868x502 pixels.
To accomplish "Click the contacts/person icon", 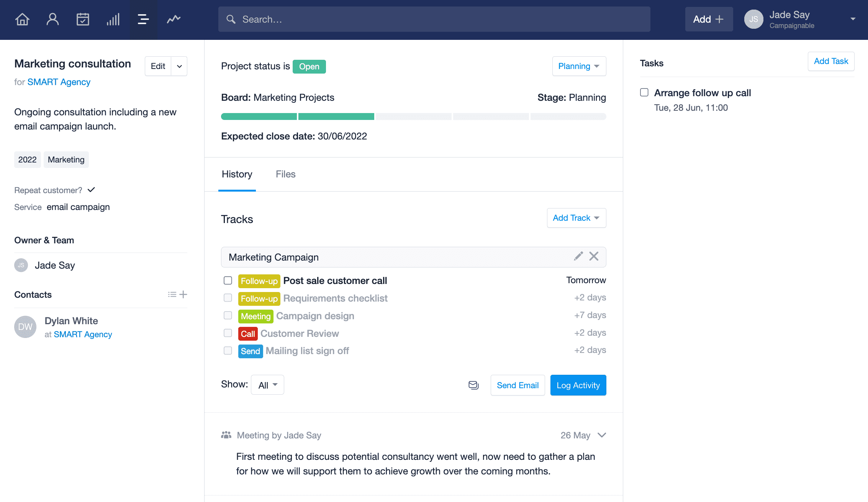I will [52, 19].
